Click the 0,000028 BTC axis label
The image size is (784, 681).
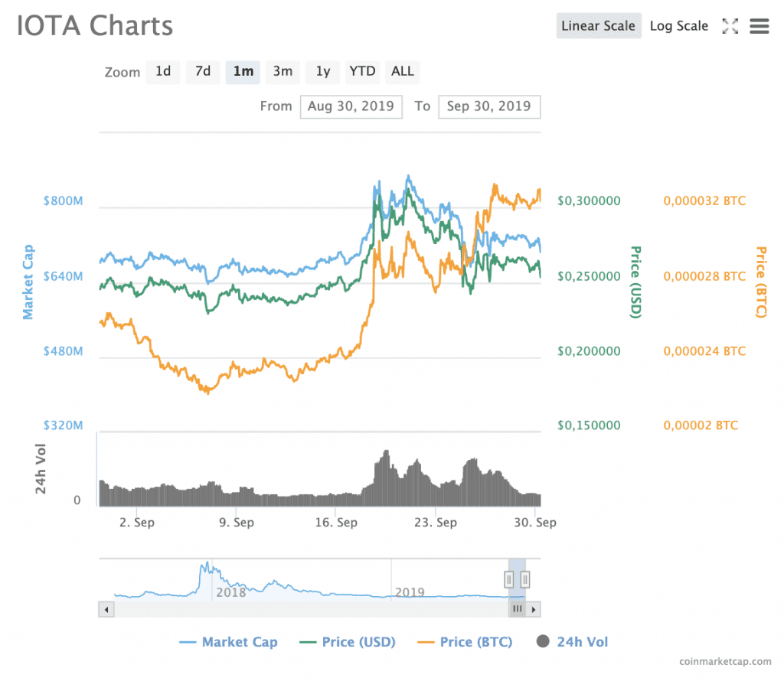click(x=704, y=276)
